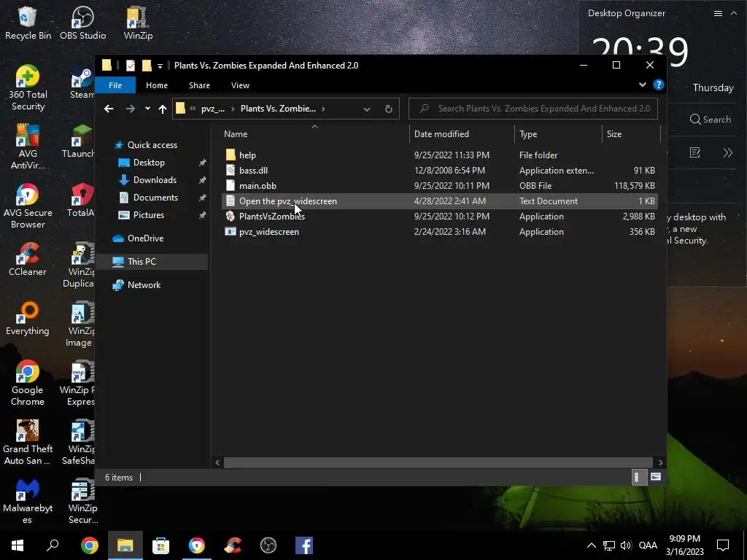Select Network in navigation pane
747x560 pixels.
[x=144, y=285]
